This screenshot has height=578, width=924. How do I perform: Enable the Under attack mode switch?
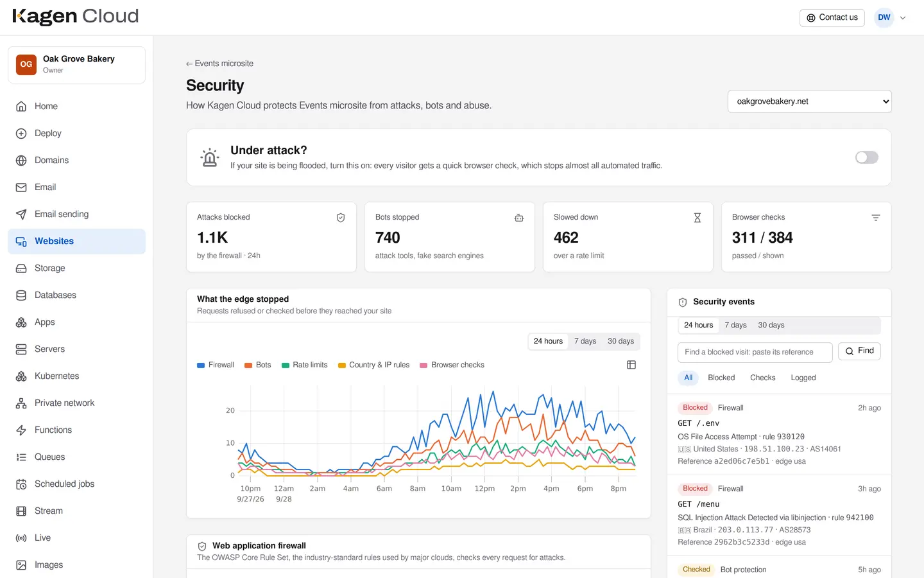pyautogui.click(x=867, y=157)
